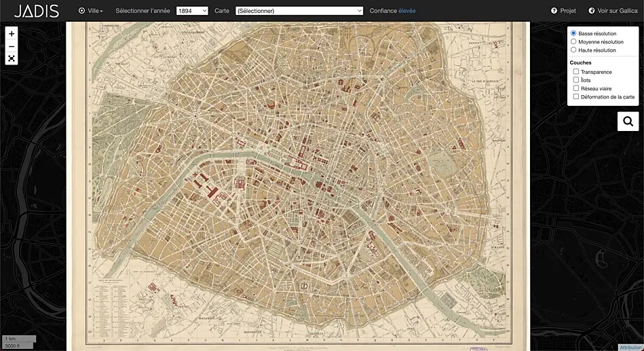This screenshot has width=644, height=351.
Task: Click the Couches heading
Action: tap(580, 62)
